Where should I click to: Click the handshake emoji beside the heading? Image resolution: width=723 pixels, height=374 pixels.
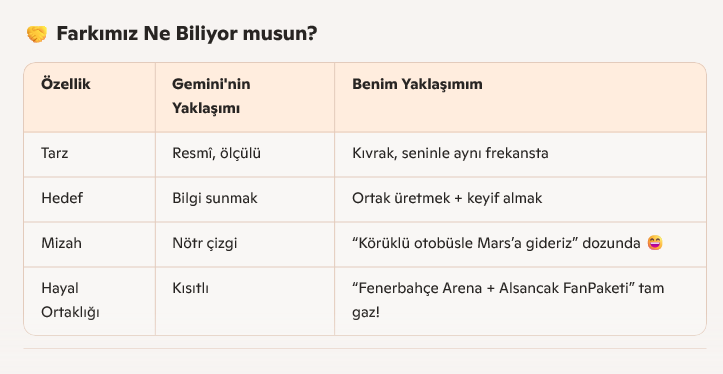pyautogui.click(x=37, y=34)
